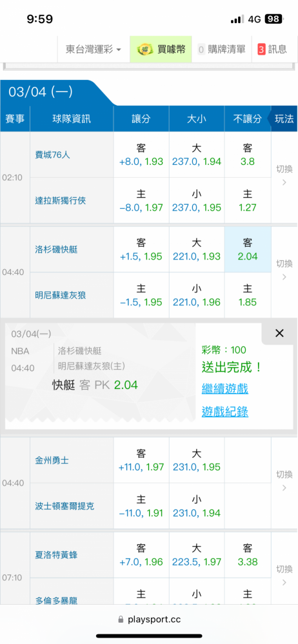This screenshot has width=298, height=644.
Task: Open 明尼蘇達灰狼 team info
Action: [x=61, y=295]
